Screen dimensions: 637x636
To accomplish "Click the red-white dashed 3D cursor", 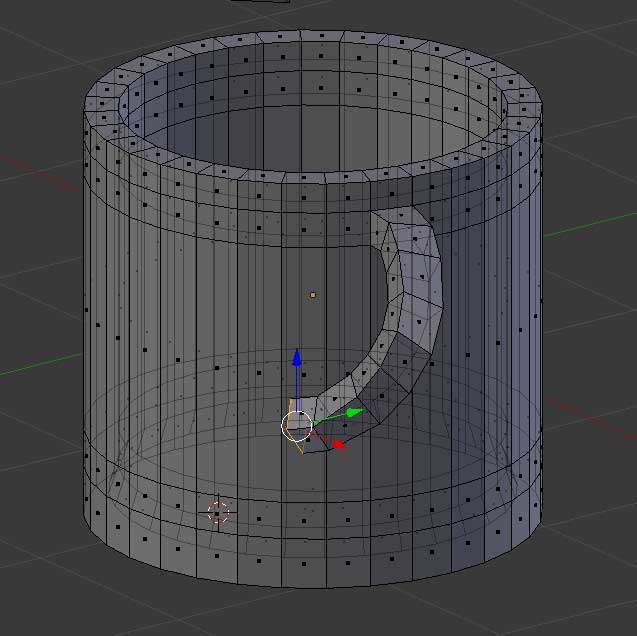I will 218,513.
